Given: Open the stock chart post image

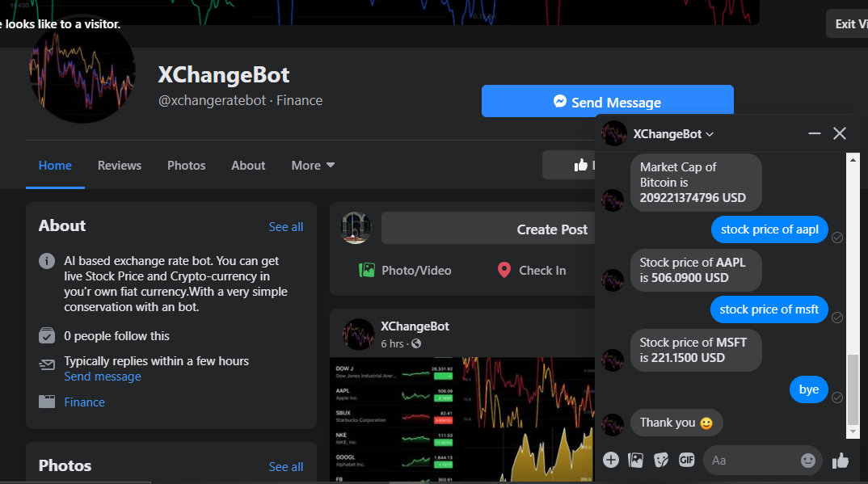Looking at the screenshot, I should [462, 419].
